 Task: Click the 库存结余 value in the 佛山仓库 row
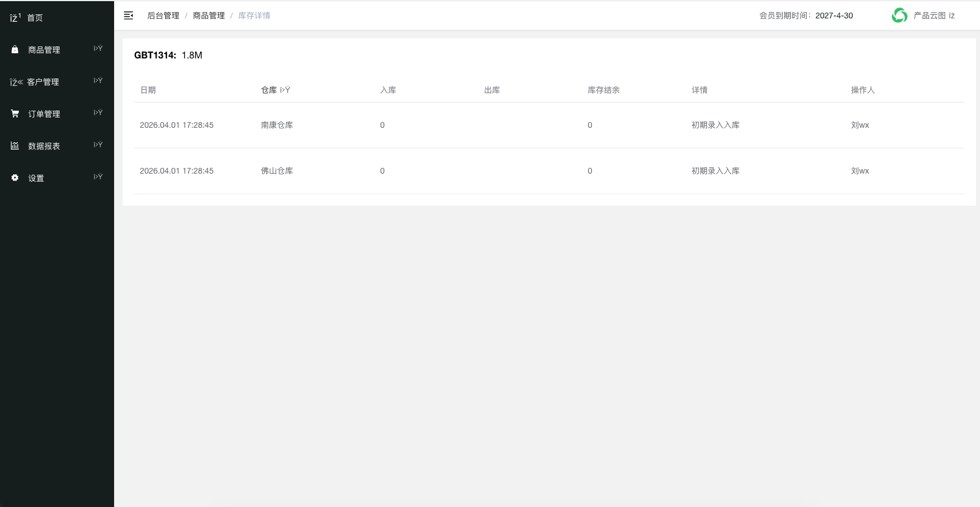point(590,171)
